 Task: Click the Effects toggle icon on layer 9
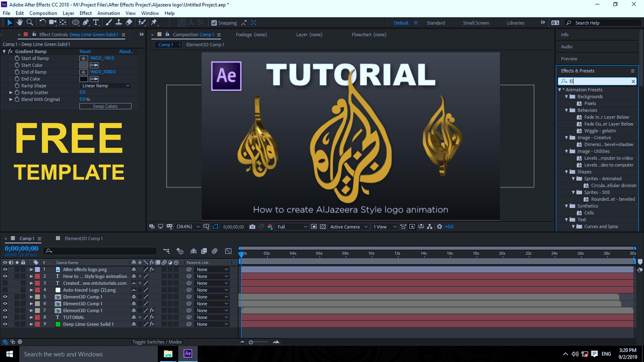153,324
